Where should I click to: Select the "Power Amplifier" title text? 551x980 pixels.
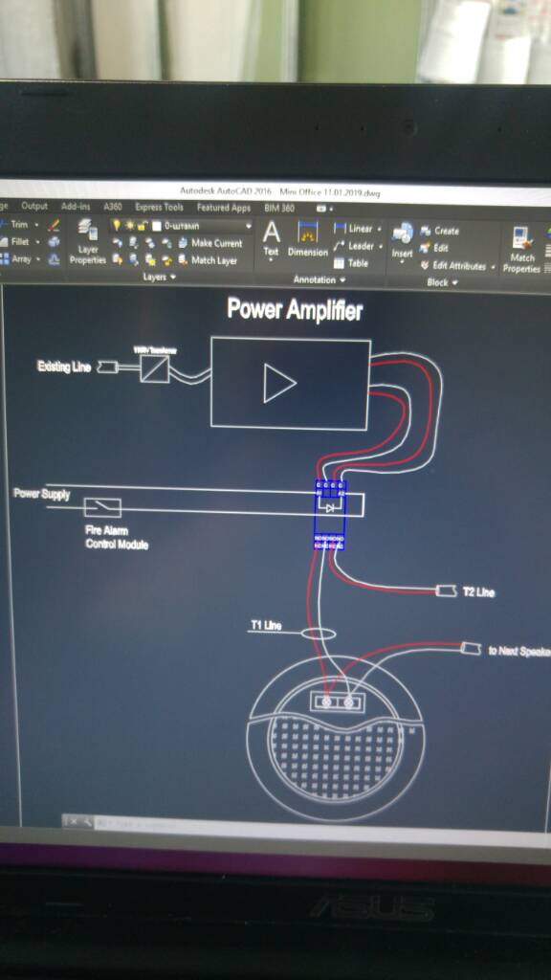(x=295, y=309)
